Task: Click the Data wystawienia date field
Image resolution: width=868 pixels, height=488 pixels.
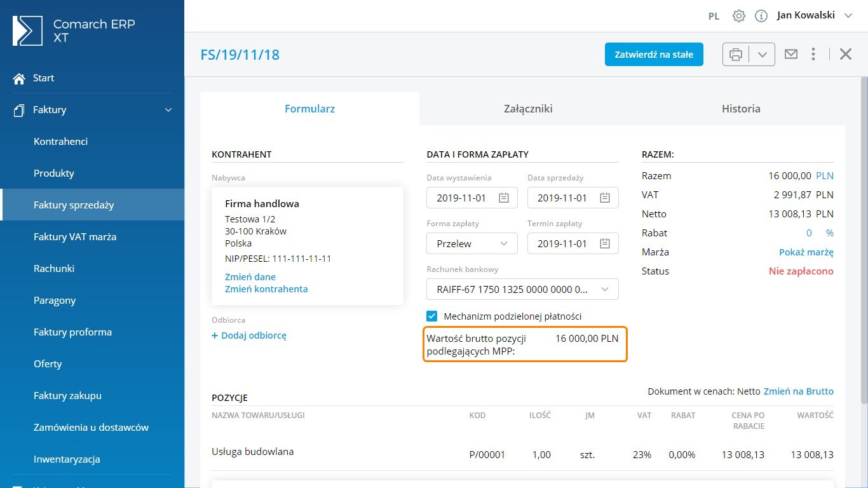Action: coord(472,198)
